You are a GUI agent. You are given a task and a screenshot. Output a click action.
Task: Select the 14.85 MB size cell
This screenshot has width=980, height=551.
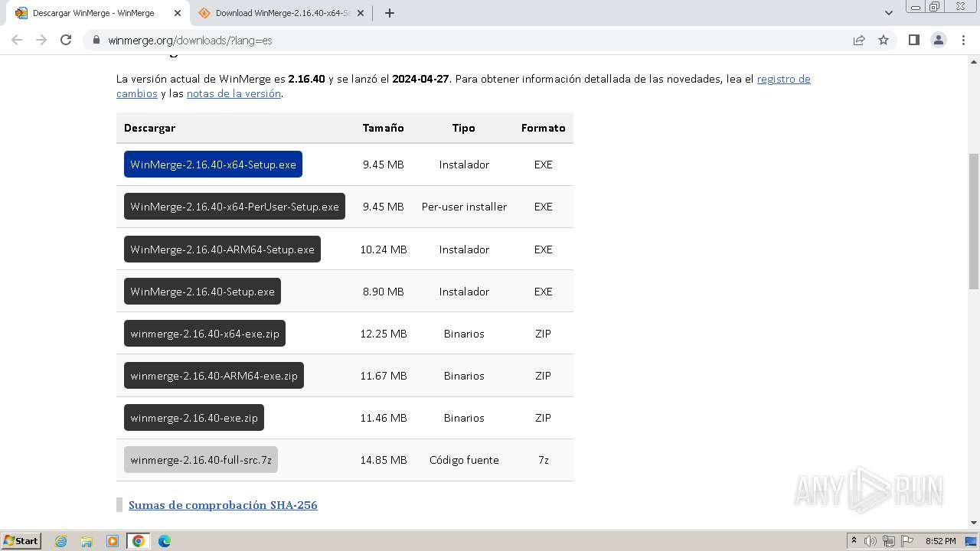click(x=383, y=460)
